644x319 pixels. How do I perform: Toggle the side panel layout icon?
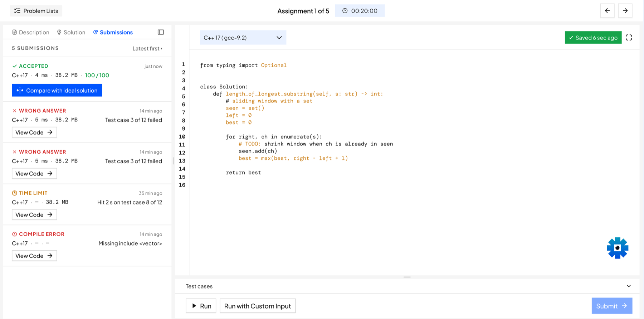click(161, 32)
